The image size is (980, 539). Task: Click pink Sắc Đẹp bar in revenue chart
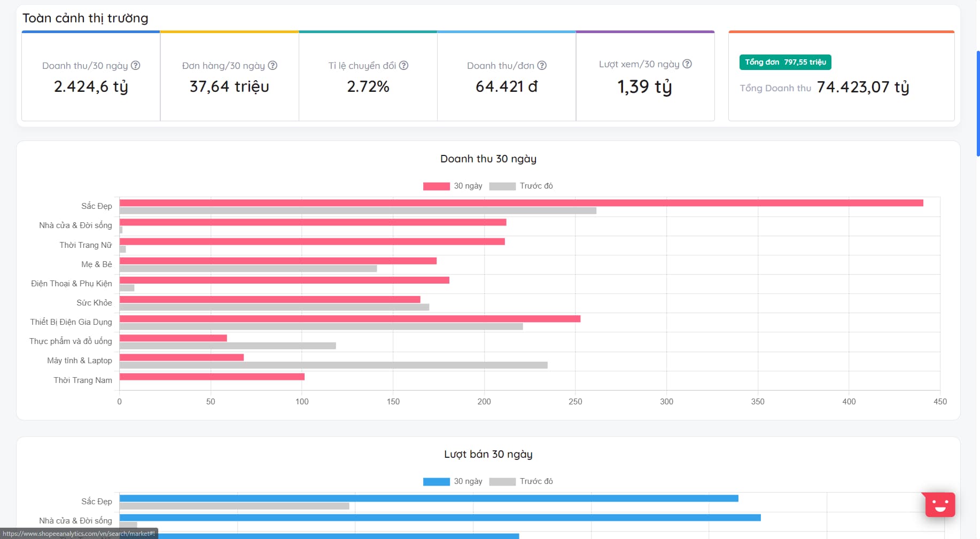click(521, 203)
